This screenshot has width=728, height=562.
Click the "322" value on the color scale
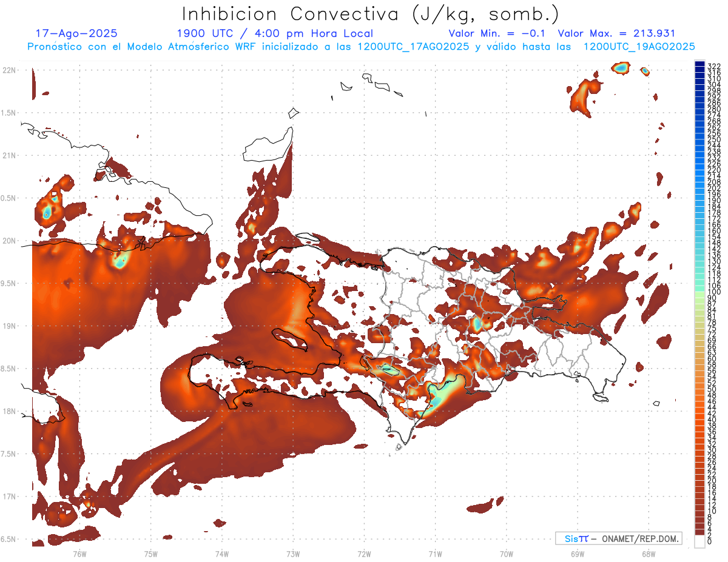(713, 65)
